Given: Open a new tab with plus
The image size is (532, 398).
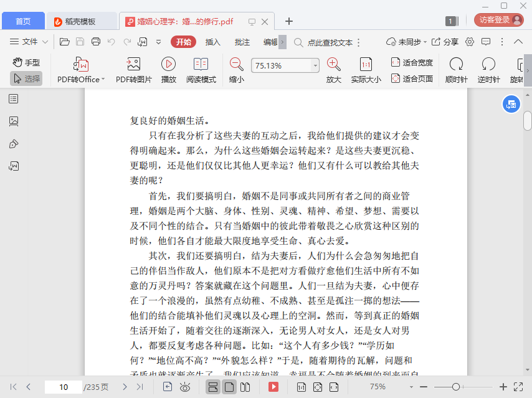Looking at the screenshot, I should pos(288,21).
